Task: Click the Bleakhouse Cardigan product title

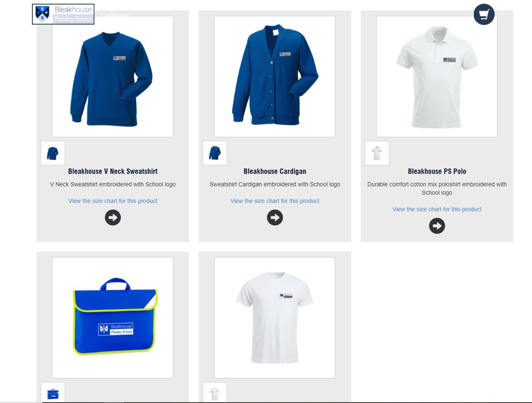Action: (275, 171)
